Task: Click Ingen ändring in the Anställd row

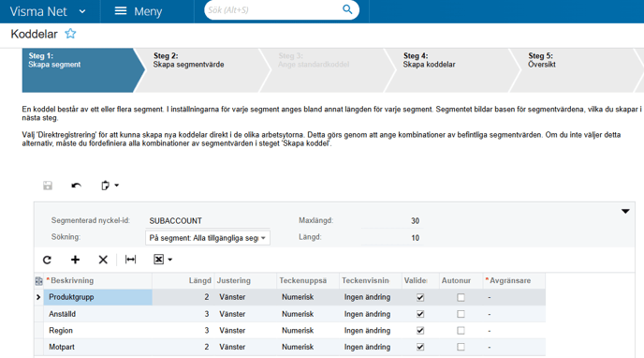Action: pyautogui.click(x=367, y=314)
